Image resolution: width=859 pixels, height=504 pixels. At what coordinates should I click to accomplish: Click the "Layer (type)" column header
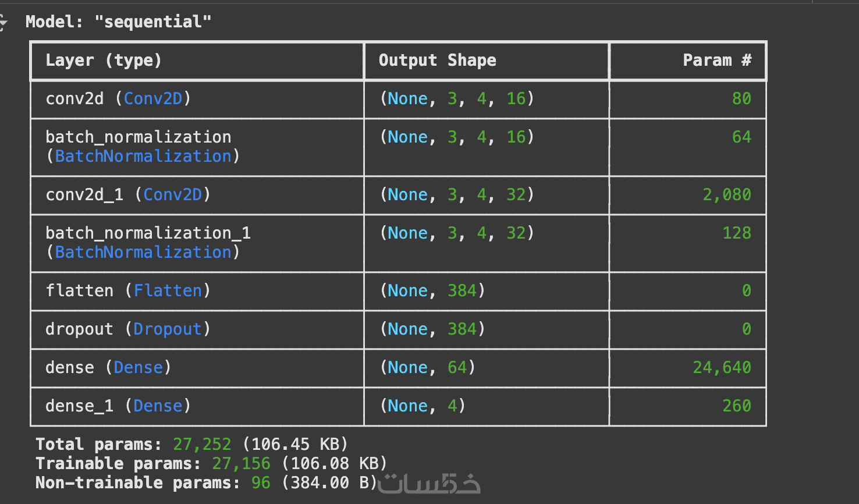[104, 61]
